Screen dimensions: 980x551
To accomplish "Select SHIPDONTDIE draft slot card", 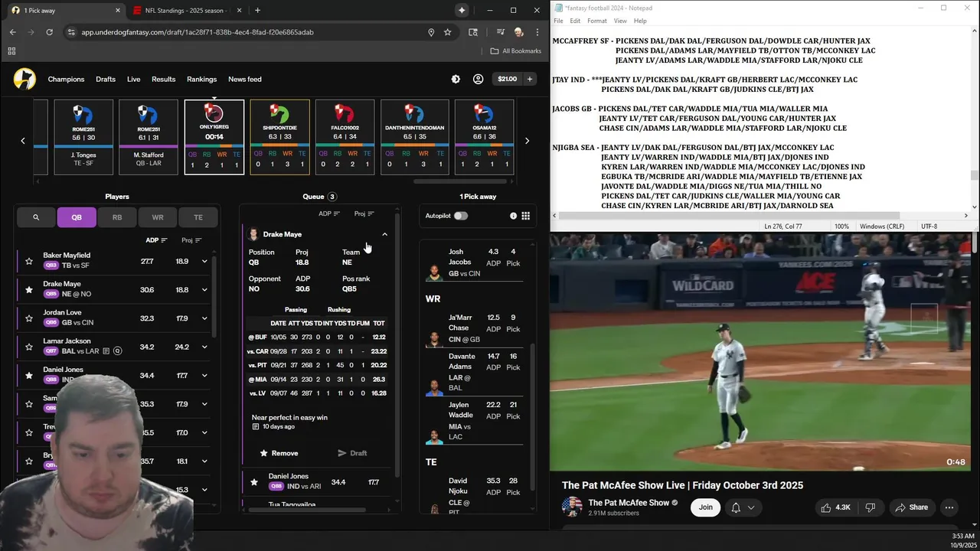I will click(x=279, y=137).
